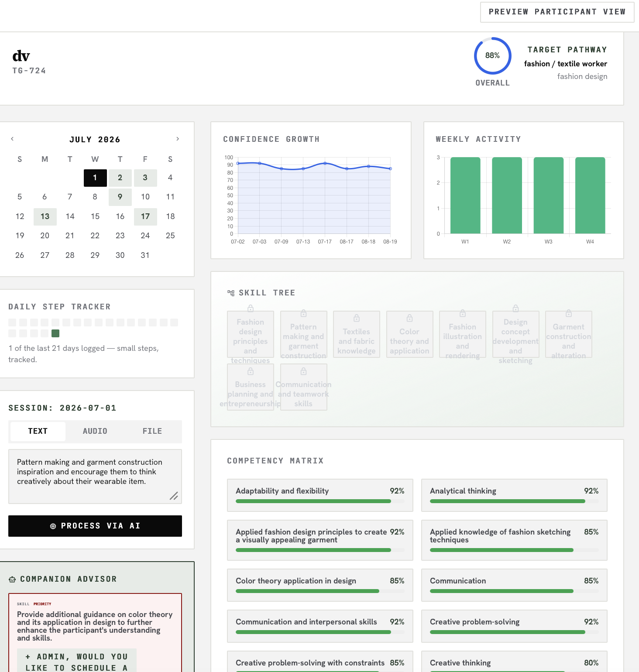This screenshot has height=672, width=639.
Task: Click lock icon on Communication and teamwork skills
Action: coord(303,371)
